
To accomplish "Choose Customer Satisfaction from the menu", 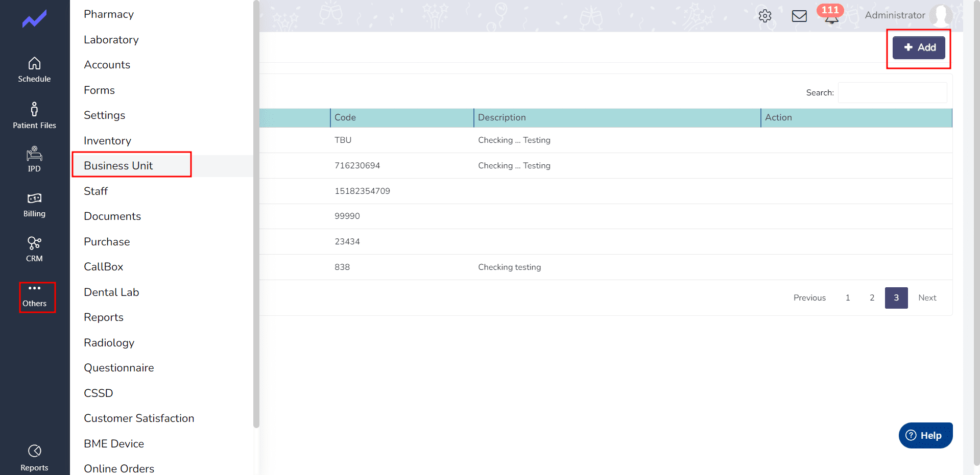I will [139, 418].
